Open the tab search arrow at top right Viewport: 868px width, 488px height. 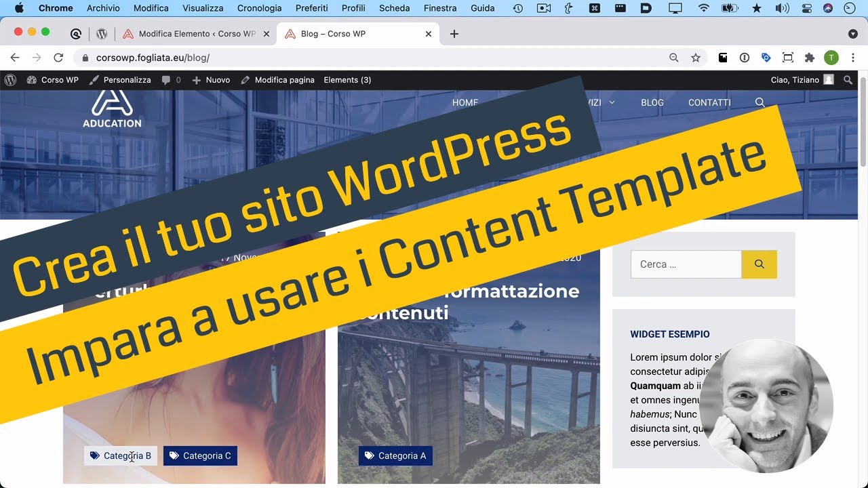(x=853, y=33)
